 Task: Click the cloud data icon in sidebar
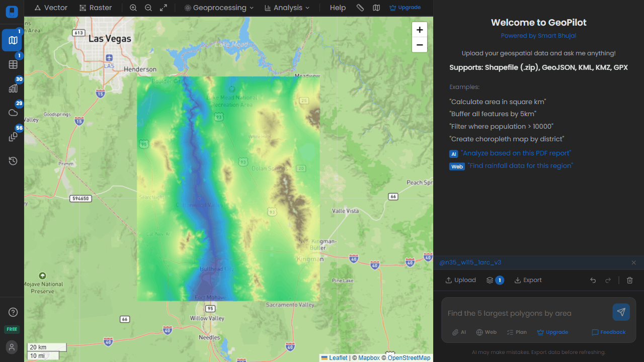(12, 113)
